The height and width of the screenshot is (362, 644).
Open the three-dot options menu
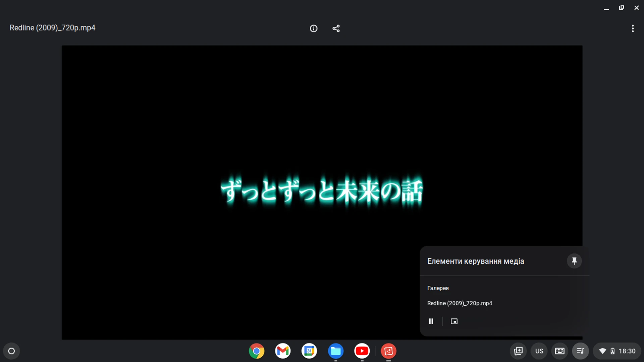pos(633,28)
